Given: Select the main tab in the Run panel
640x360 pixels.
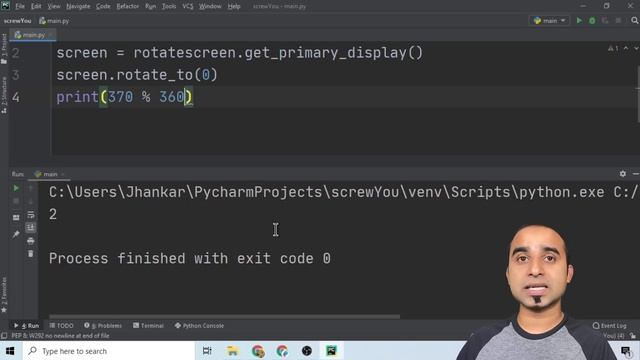Looking at the screenshot, I should point(48,174).
